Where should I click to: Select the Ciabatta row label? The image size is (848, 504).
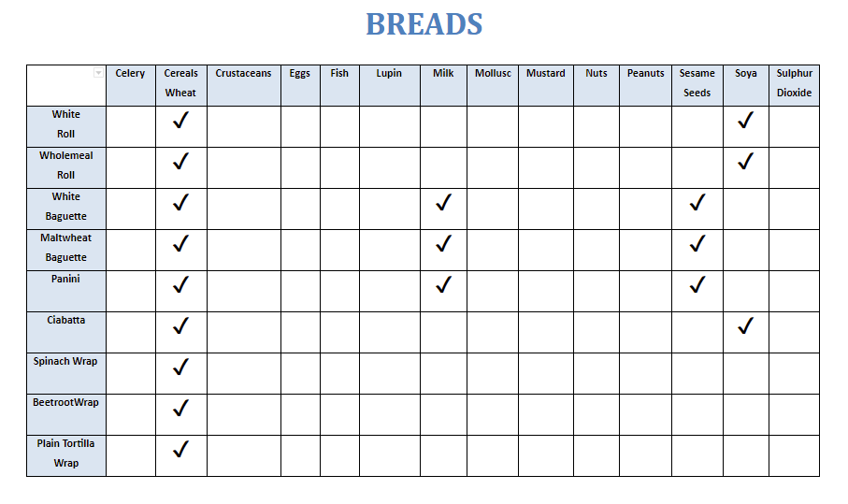click(66, 332)
